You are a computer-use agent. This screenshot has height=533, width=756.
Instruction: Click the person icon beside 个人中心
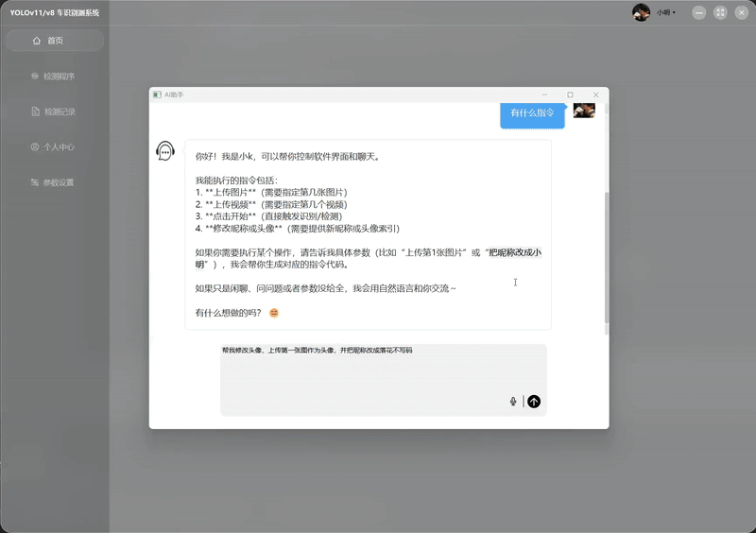[x=35, y=146]
